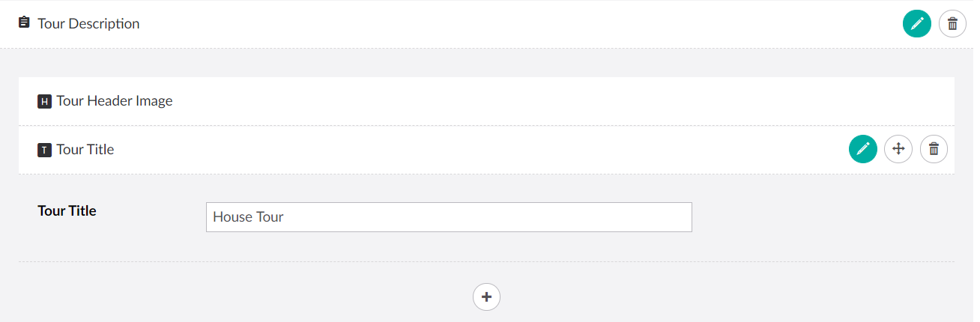
Task: Click empty right end of Tour Title input
Action: point(667,217)
